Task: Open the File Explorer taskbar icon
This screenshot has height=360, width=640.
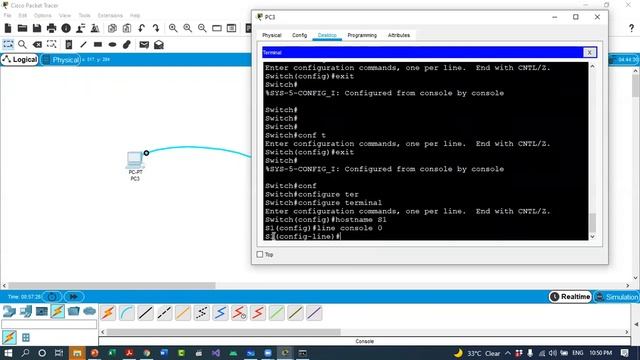Action: [x=77, y=353]
